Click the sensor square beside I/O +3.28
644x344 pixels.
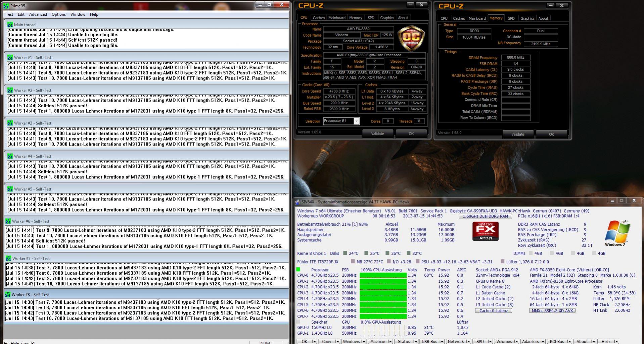[388, 262]
